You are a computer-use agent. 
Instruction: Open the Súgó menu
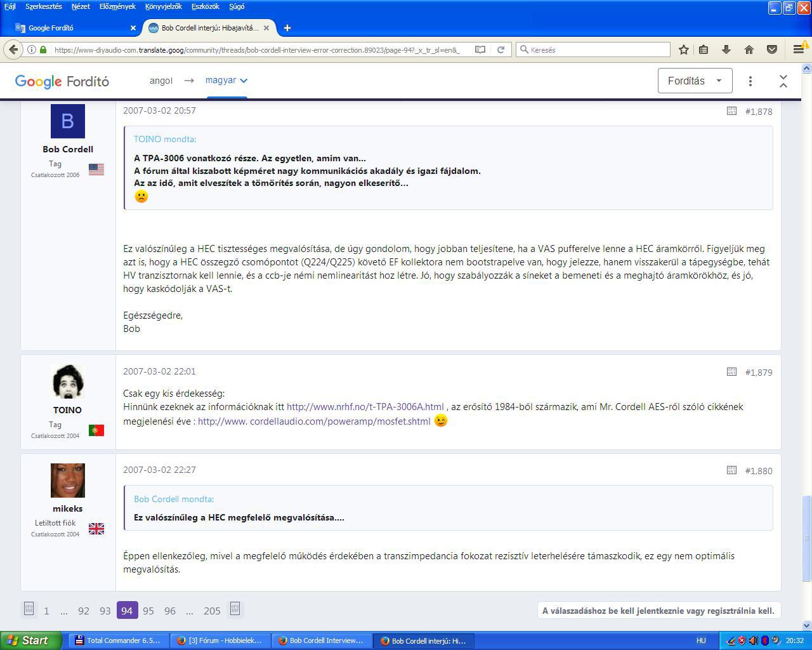pos(237,6)
